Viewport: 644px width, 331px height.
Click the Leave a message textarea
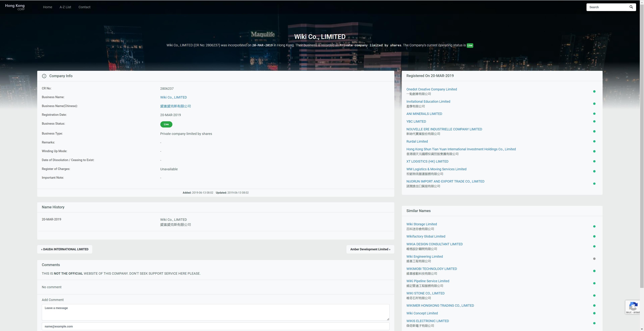[x=216, y=312]
